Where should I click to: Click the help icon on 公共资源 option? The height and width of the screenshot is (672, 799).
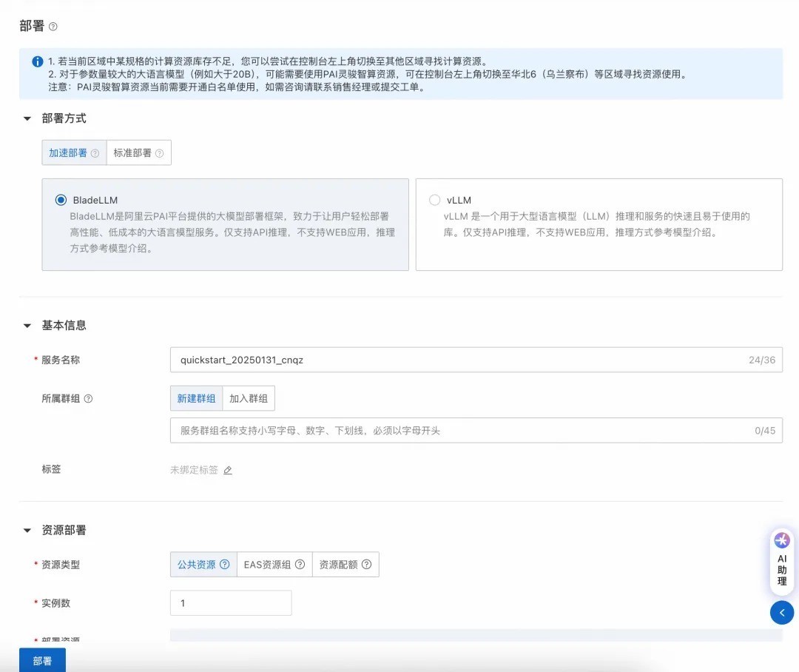point(225,565)
